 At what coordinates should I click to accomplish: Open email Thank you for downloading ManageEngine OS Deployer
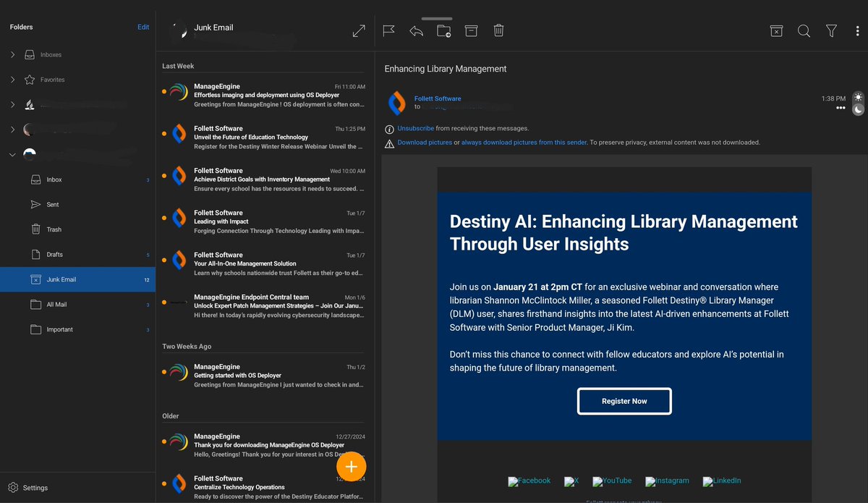pos(265,445)
